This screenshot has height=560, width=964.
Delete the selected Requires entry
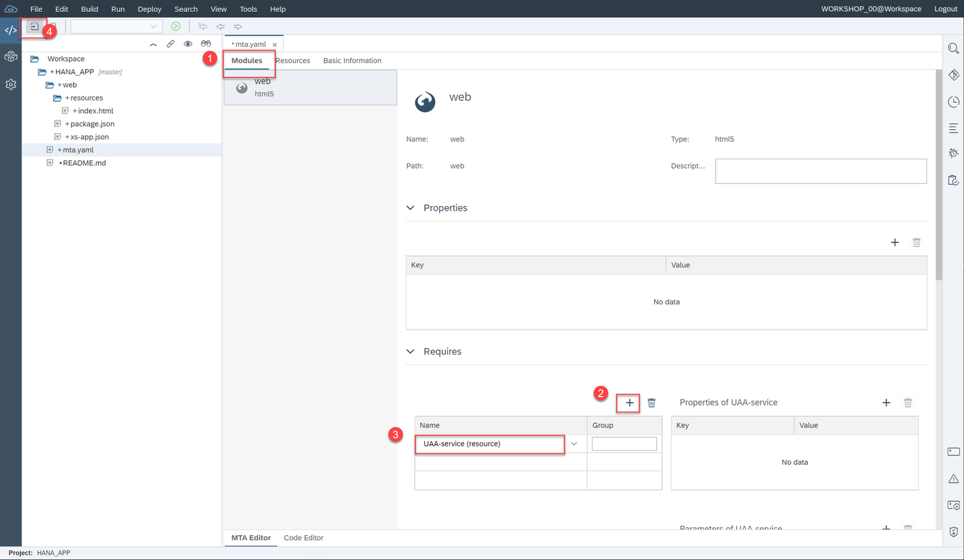(x=651, y=403)
